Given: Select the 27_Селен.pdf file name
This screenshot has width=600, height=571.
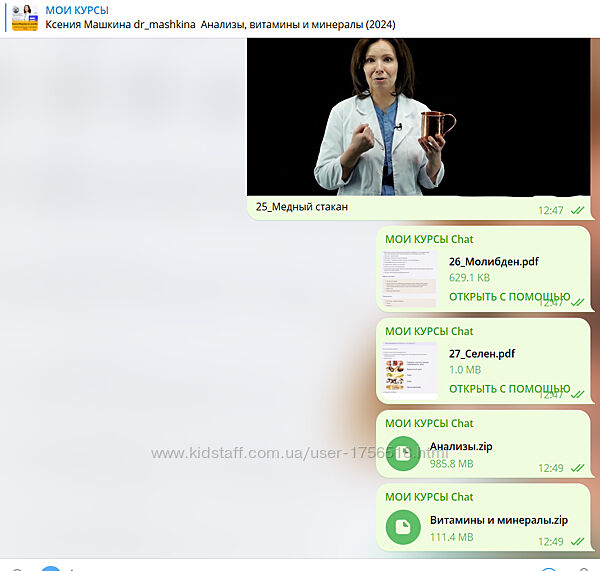Looking at the screenshot, I should (482, 354).
